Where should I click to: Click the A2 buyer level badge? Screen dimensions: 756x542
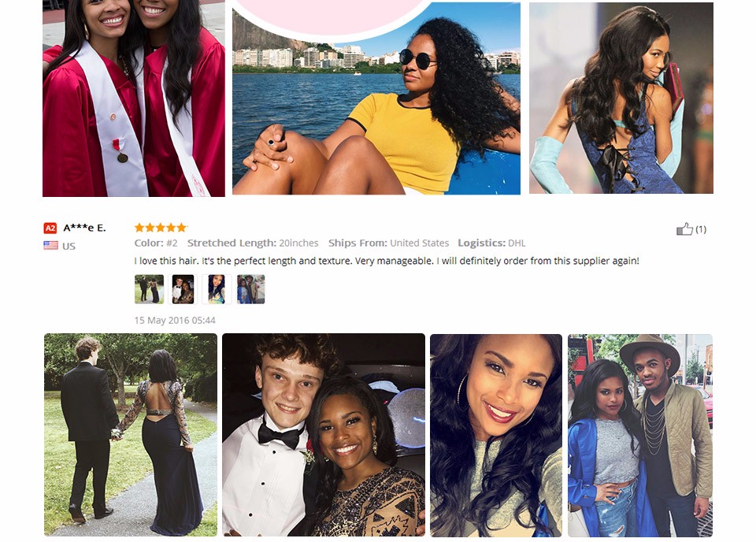point(50,228)
